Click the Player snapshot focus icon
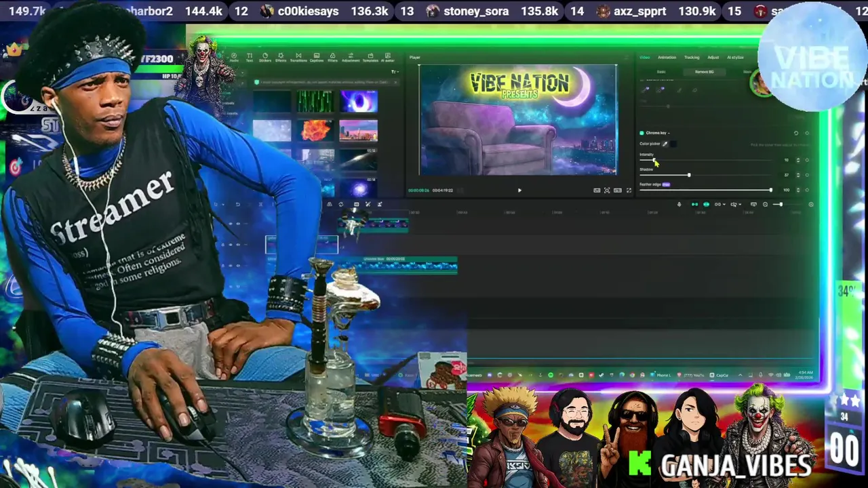The width and height of the screenshot is (868, 488). point(607,190)
